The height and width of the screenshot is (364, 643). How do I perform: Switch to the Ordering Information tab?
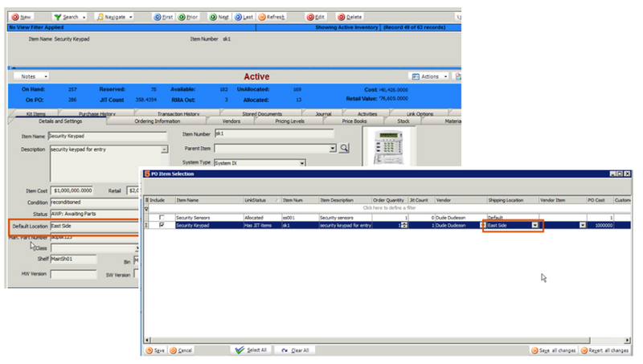click(x=156, y=121)
